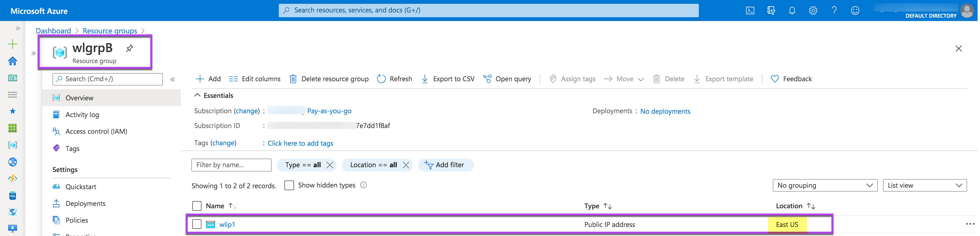980x236 pixels.
Task: Sort resources by Type column
Action: 598,206
